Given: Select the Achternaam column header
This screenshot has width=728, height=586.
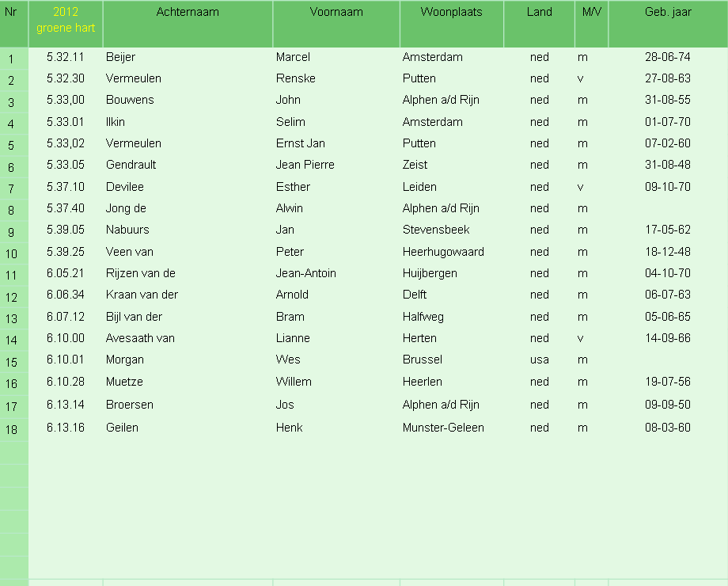Looking at the screenshot, I should pyautogui.click(x=188, y=24).
